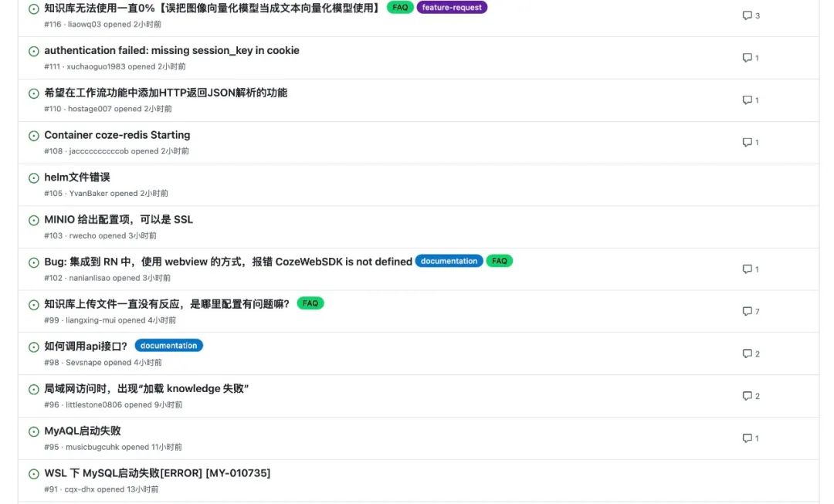Open comments icon on issue #96 row
Image resolution: width=834 pixels, height=504 pixels.
pyautogui.click(x=748, y=395)
